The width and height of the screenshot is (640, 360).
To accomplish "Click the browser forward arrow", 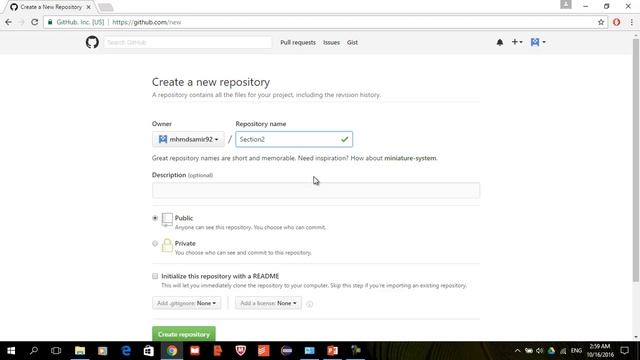I will (x=21, y=22).
